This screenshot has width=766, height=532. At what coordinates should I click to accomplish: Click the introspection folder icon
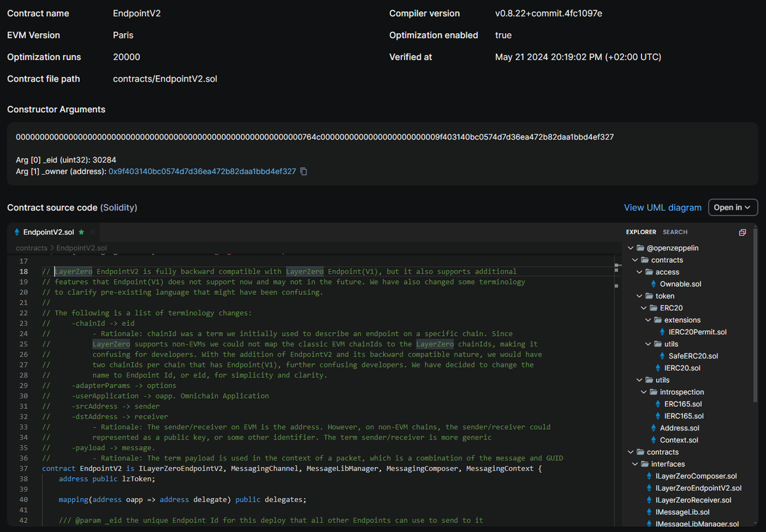(x=654, y=392)
